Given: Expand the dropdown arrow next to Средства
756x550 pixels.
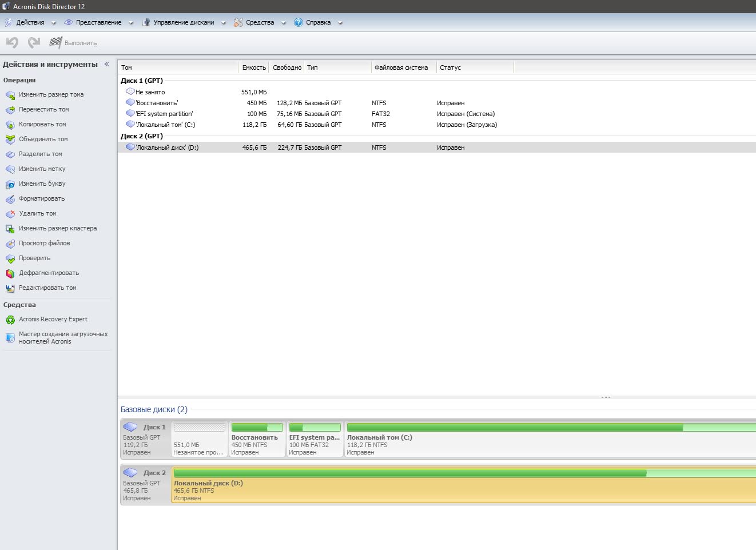Looking at the screenshot, I should tap(283, 23).
